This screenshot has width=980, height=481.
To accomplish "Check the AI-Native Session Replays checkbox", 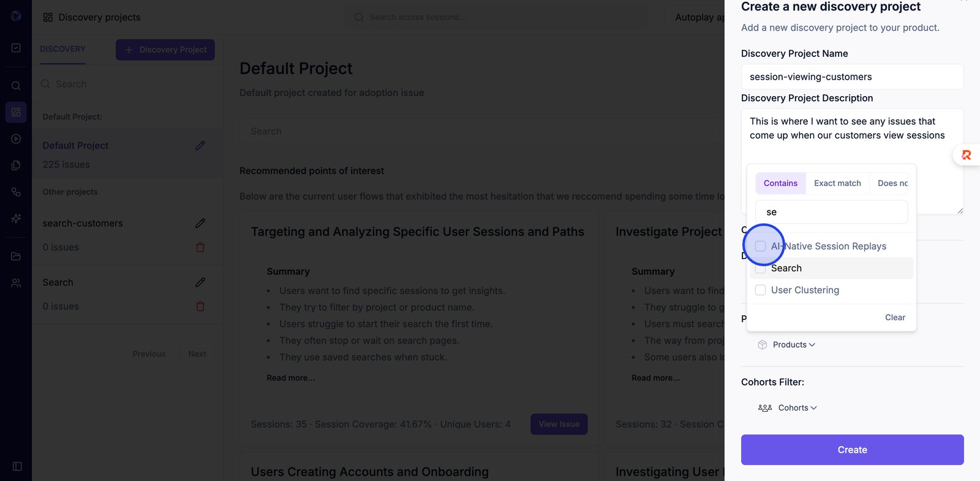I will tap(761, 246).
